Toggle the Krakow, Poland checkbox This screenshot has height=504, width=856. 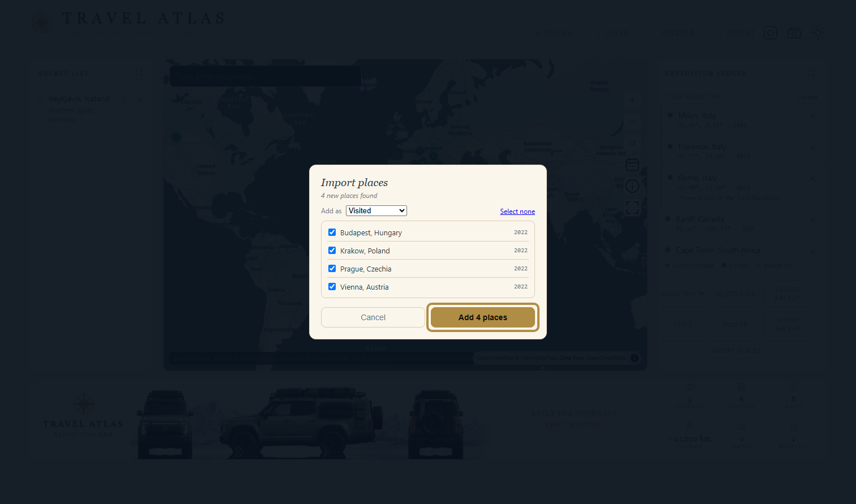click(332, 251)
